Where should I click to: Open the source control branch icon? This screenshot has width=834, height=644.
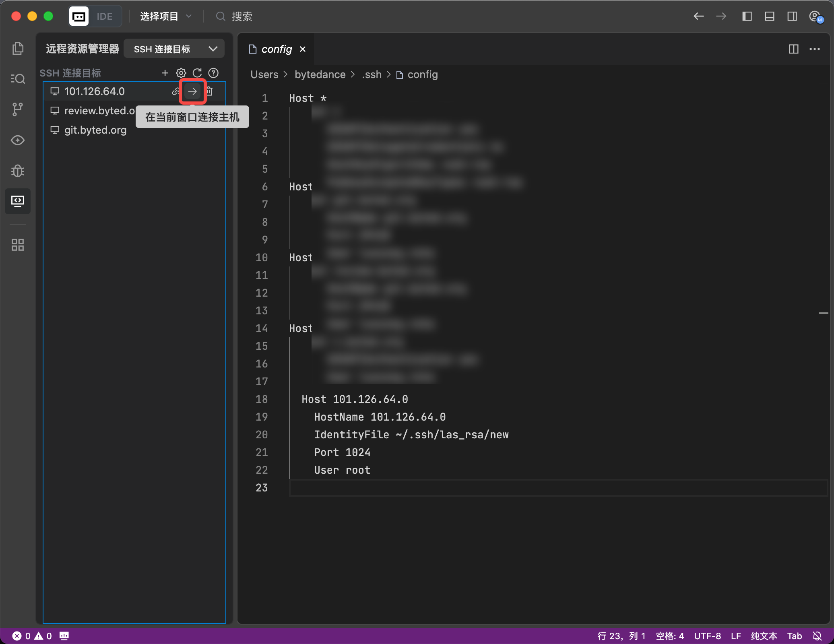click(x=18, y=109)
